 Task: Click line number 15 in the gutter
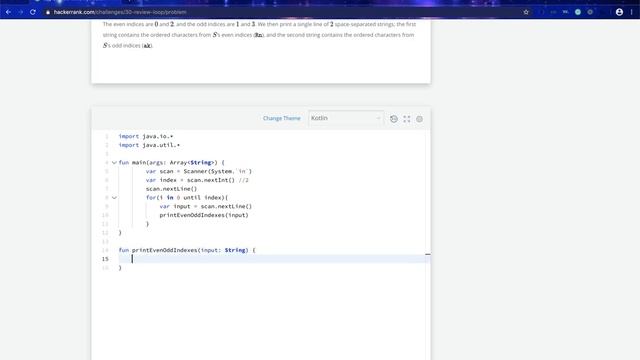(x=105, y=259)
